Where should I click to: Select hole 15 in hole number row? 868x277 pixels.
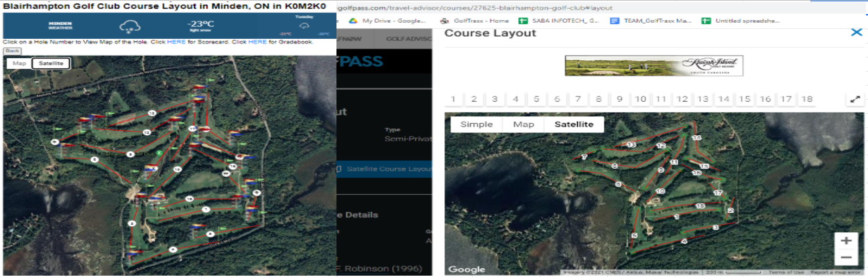[x=744, y=99]
